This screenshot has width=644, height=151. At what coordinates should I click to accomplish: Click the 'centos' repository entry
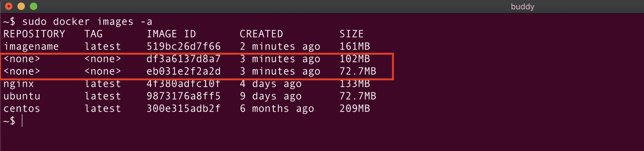pos(22,109)
